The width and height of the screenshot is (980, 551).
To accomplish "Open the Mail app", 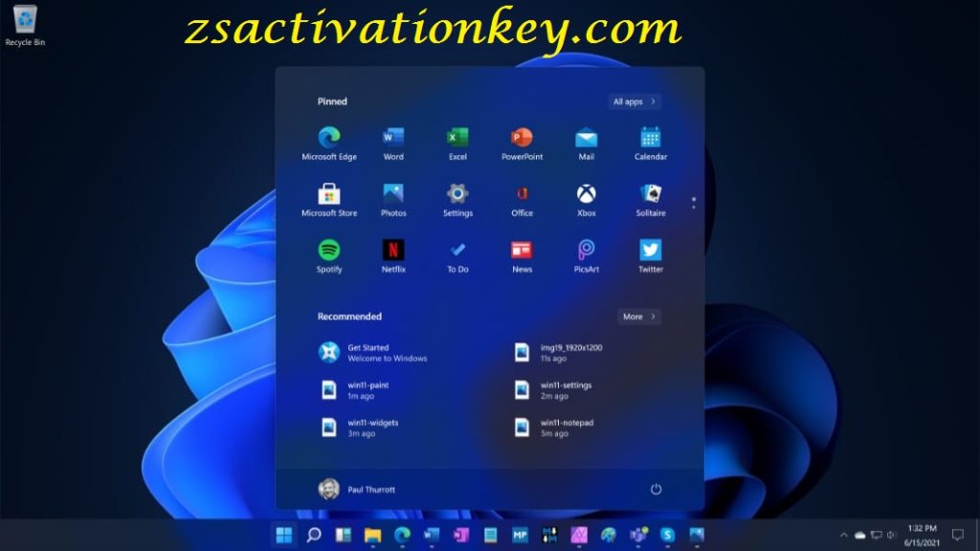I will tap(587, 143).
